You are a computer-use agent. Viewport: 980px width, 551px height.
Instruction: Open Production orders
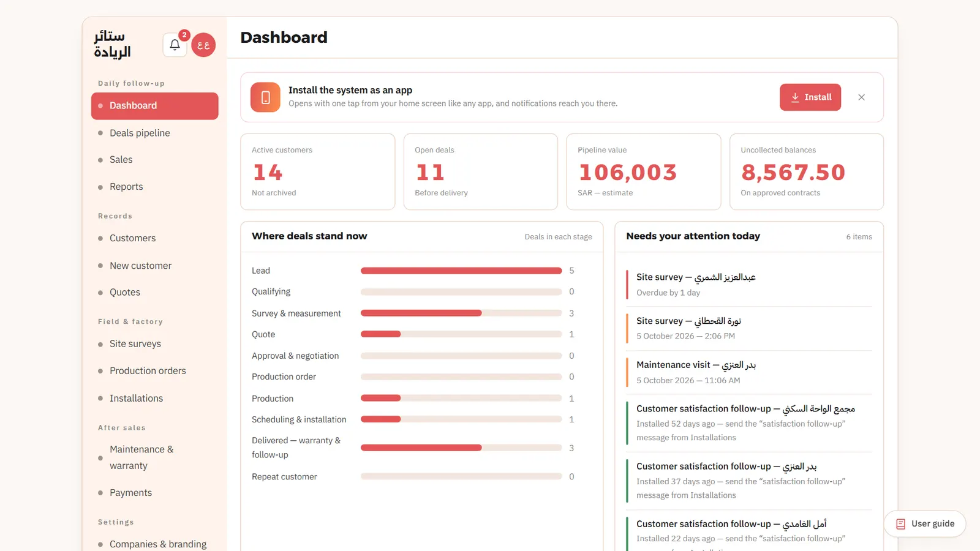coord(155,371)
